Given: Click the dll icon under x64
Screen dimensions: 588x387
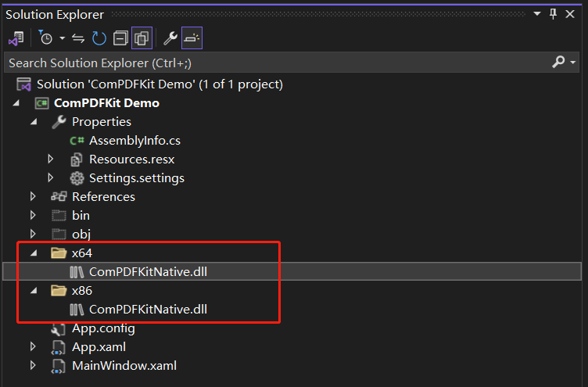Looking at the screenshot, I should click(x=77, y=272).
